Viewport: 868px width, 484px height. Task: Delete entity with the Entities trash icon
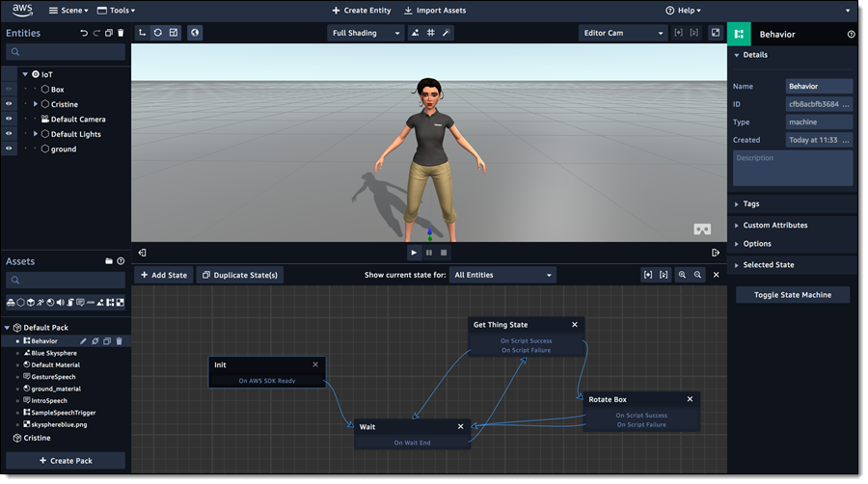click(121, 33)
